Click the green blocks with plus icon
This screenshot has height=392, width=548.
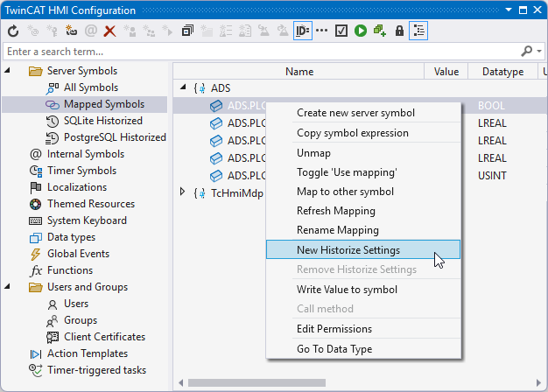(x=380, y=31)
